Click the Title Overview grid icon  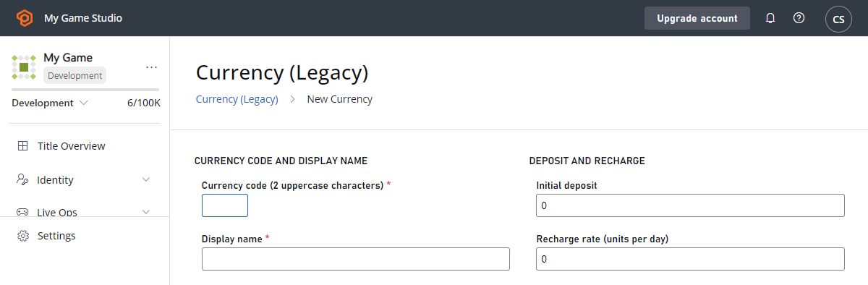23,146
